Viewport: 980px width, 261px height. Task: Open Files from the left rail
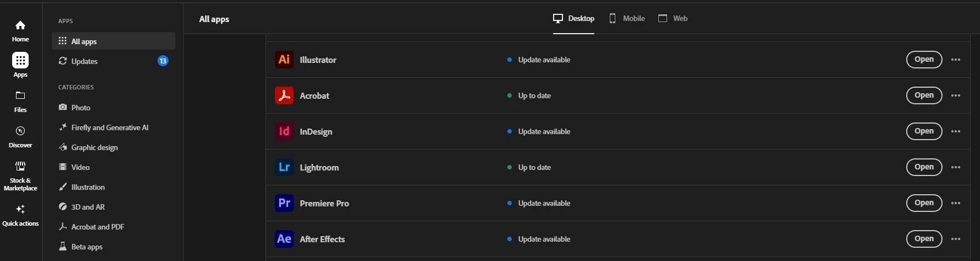coord(20,102)
